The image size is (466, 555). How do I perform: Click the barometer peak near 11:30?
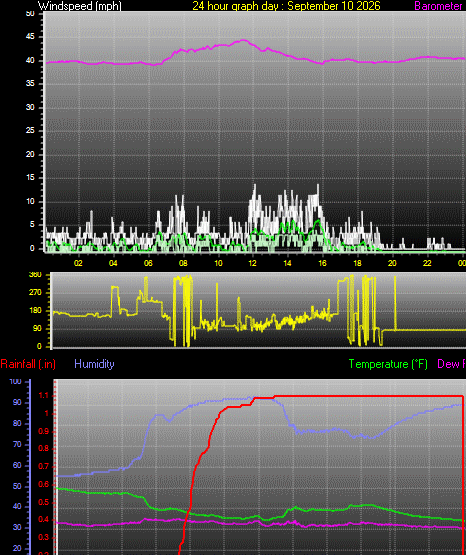coord(243,40)
